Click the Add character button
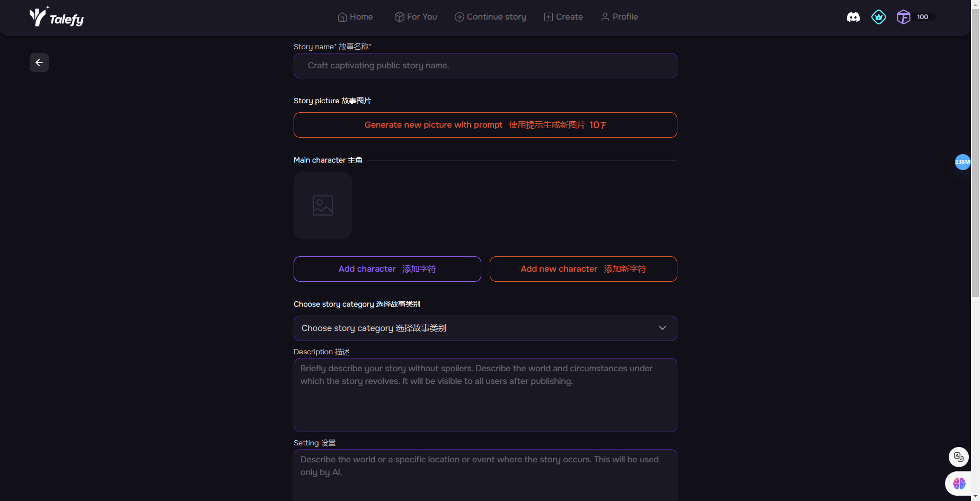This screenshot has width=980, height=501. 387,269
